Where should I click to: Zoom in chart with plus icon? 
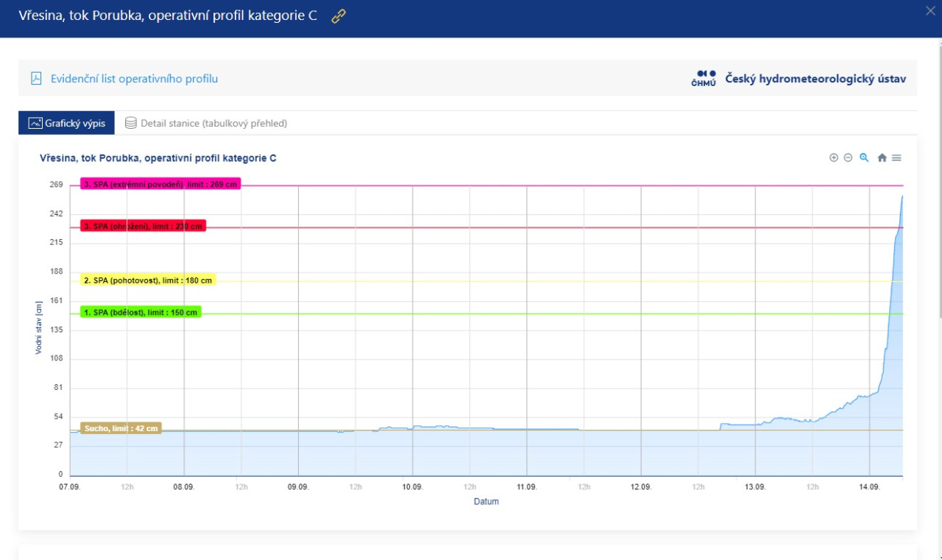[834, 157]
